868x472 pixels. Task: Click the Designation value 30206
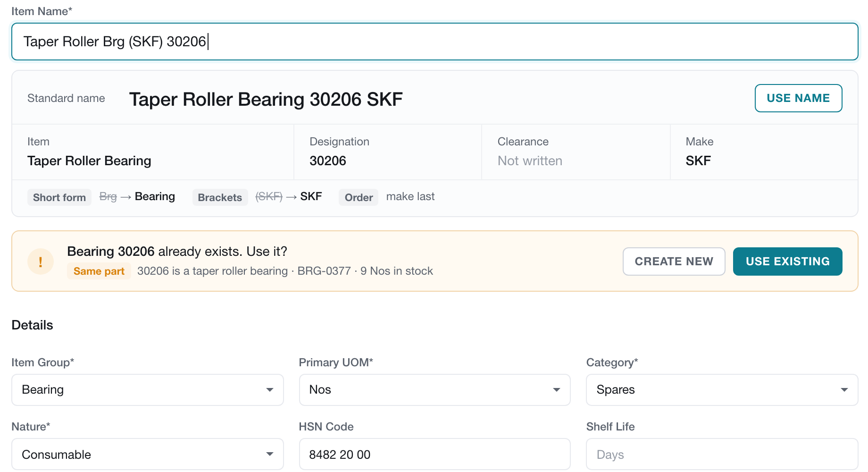[x=328, y=161]
